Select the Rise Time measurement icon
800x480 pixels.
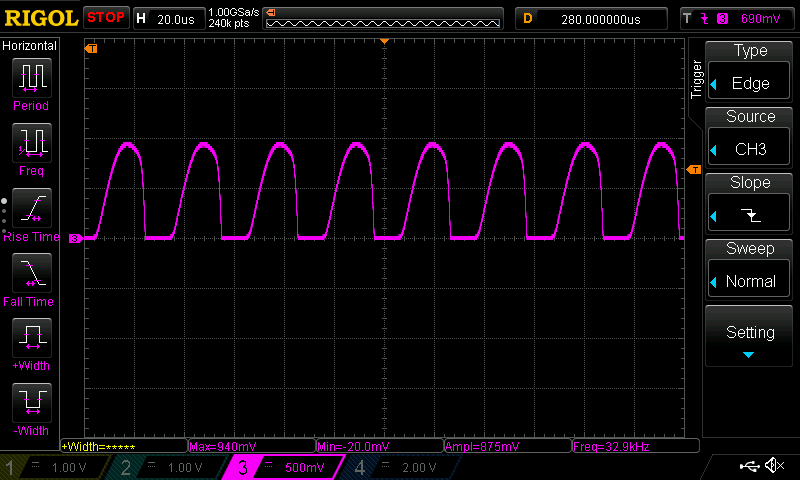(32, 208)
